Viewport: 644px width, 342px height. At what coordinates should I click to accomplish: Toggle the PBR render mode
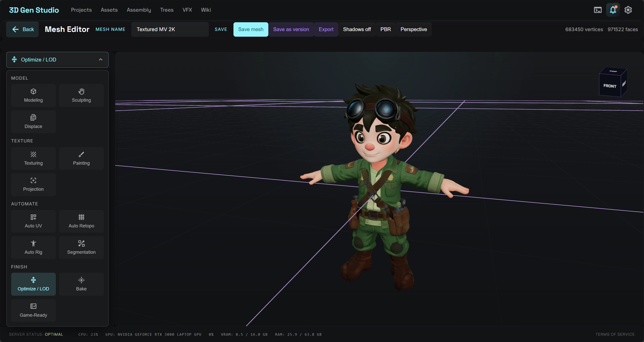(x=386, y=29)
